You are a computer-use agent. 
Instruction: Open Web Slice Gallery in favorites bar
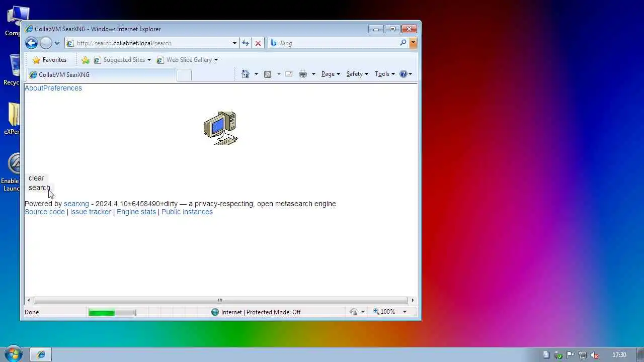[x=187, y=60]
